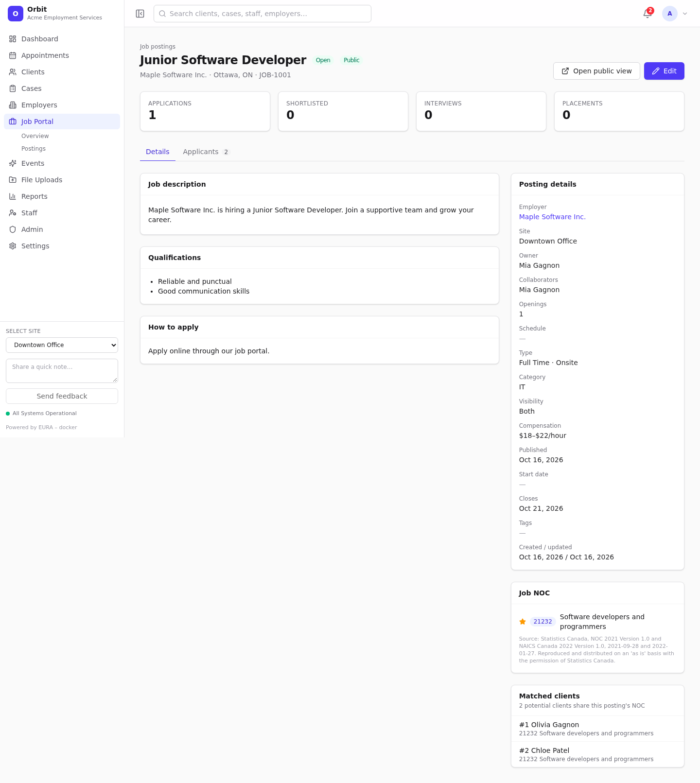Click the Send feedback button
This screenshot has width=700, height=783.
coord(62,396)
